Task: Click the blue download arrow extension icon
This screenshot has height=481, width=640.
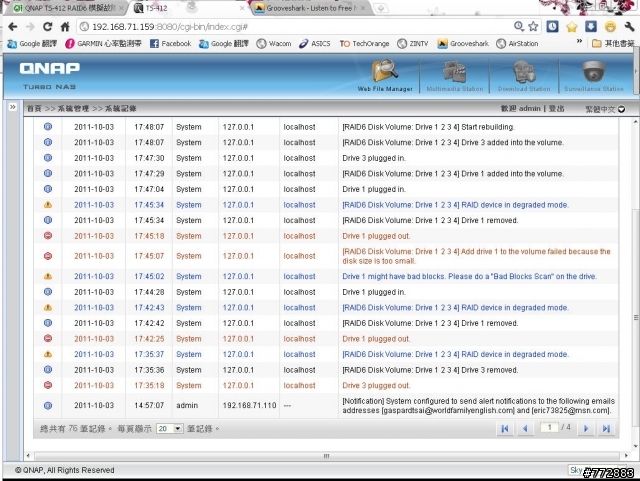Action: click(591, 27)
